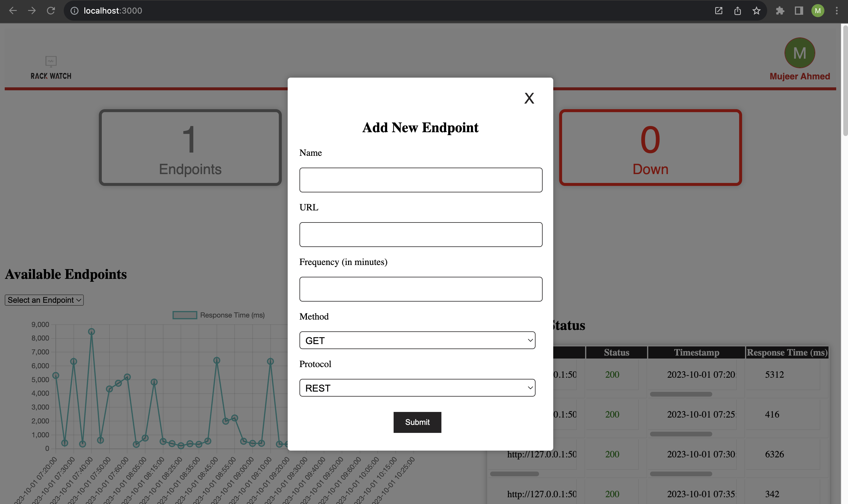The height and width of the screenshot is (504, 848).
Task: Click the share icon in address bar
Action: point(737,11)
